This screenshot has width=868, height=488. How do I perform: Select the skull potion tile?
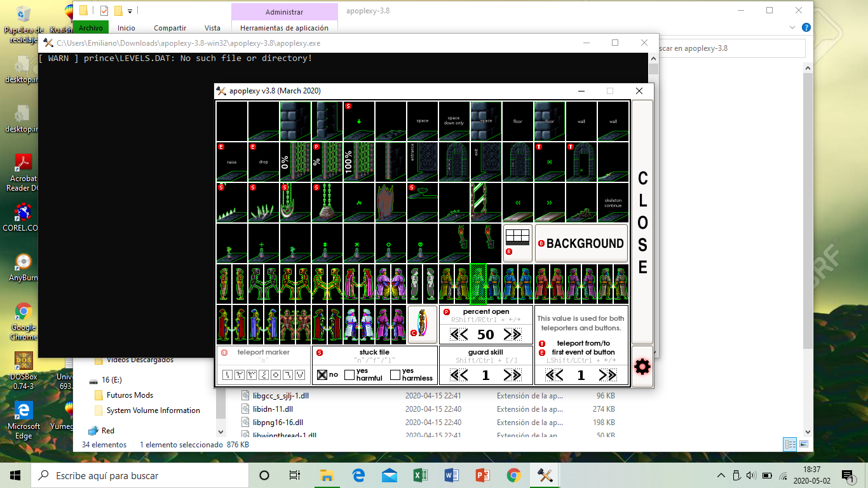[x=423, y=243]
